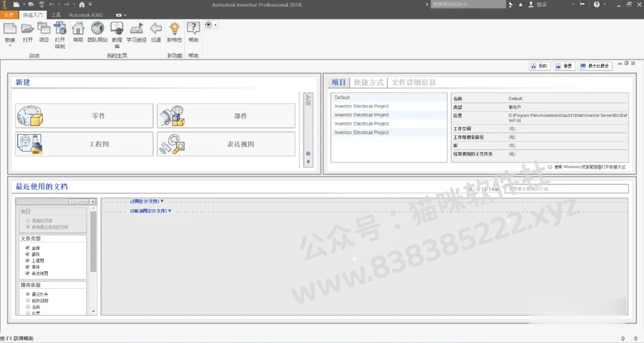Click the 重置 (Reset) layout button
The height and width of the screenshot is (343, 644).
(x=564, y=66)
